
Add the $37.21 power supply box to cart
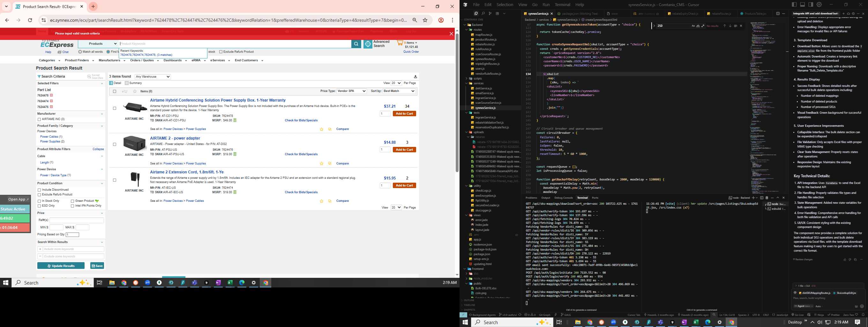tap(404, 114)
